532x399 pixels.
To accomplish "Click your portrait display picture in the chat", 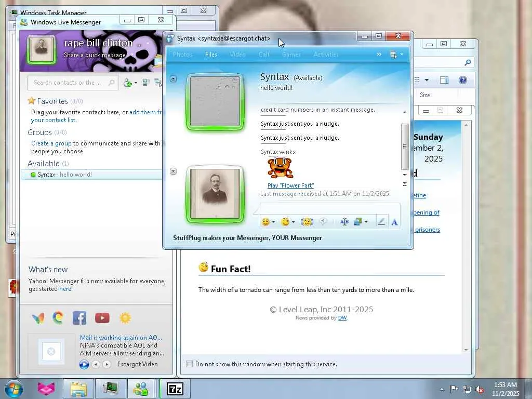I will pos(215,194).
